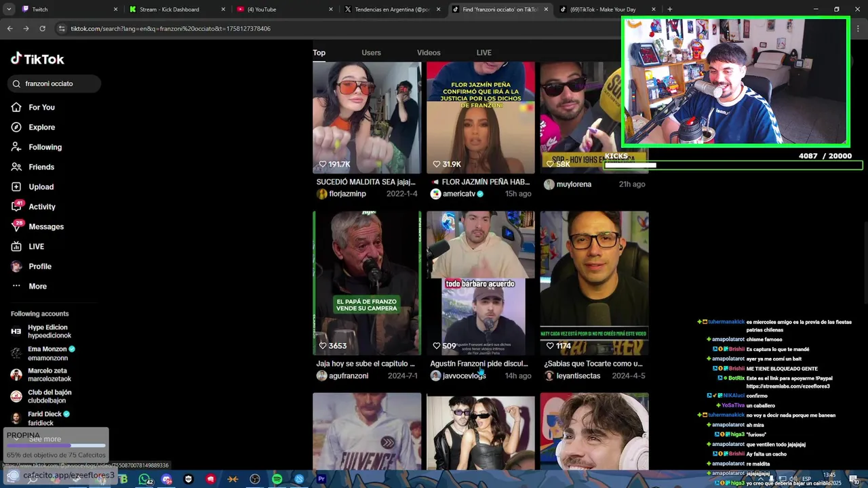
Task: Click the 31.9K likes heart icon
Action: pyautogui.click(x=437, y=164)
